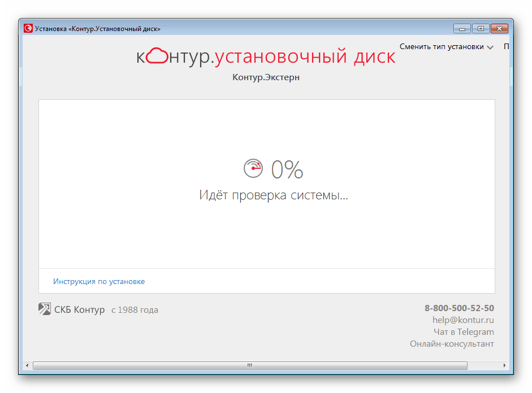
Task: Open the Инструкция по установке link
Action: [99, 281]
